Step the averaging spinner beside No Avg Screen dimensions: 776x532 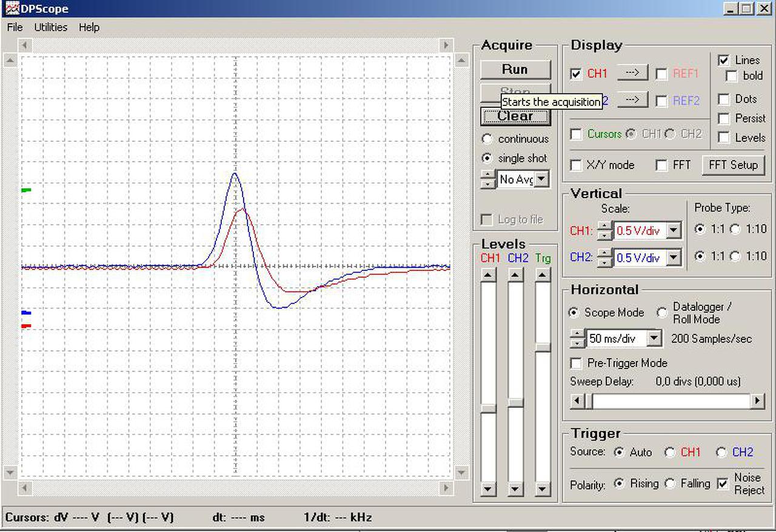click(488, 179)
